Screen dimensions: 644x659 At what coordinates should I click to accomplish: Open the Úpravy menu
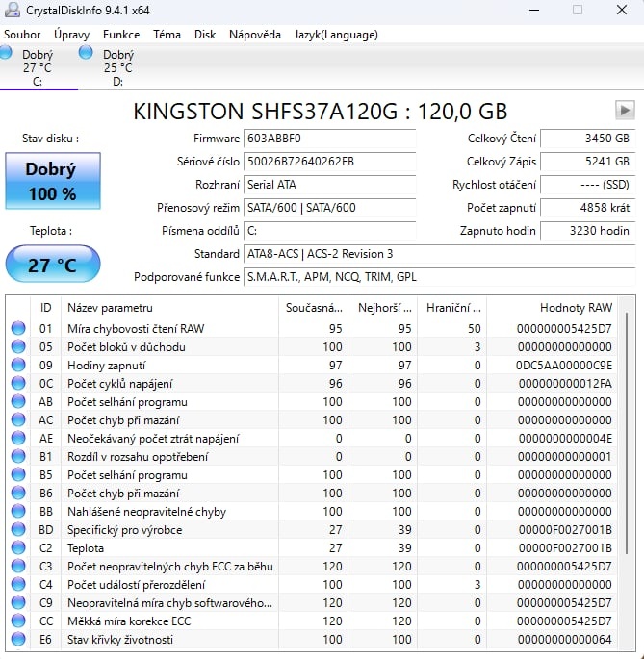tap(71, 35)
